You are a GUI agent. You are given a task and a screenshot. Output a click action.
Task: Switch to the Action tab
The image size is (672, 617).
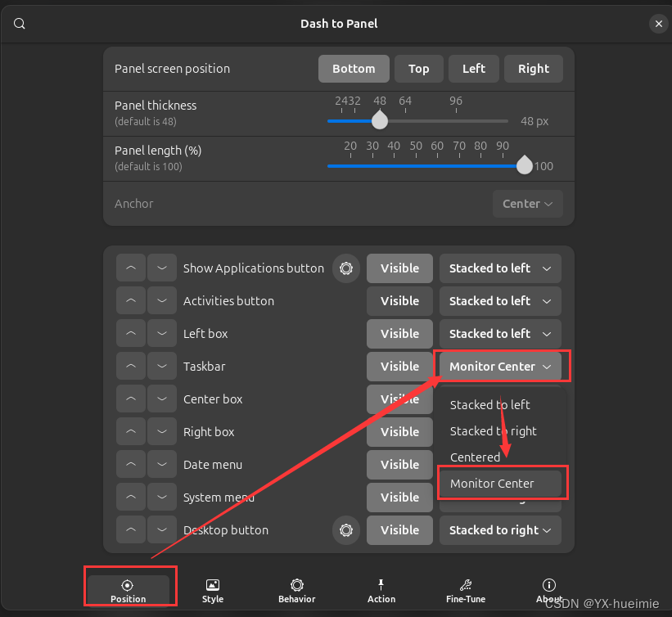tap(381, 591)
